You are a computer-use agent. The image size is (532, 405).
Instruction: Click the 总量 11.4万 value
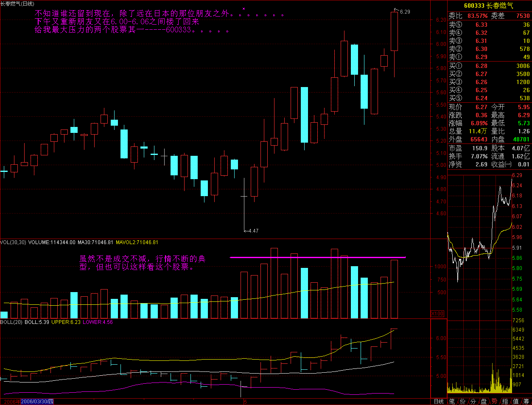(478, 131)
